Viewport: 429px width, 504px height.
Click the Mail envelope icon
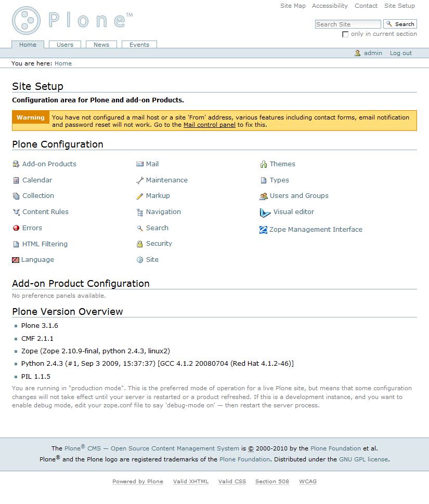140,164
